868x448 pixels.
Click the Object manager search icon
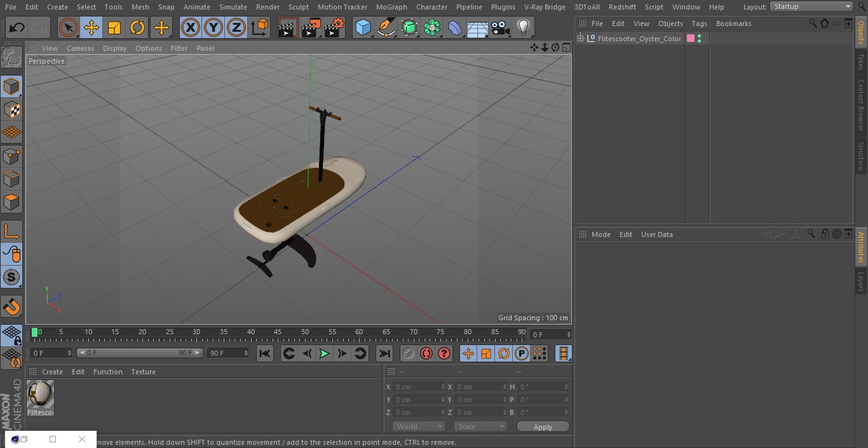tap(813, 24)
